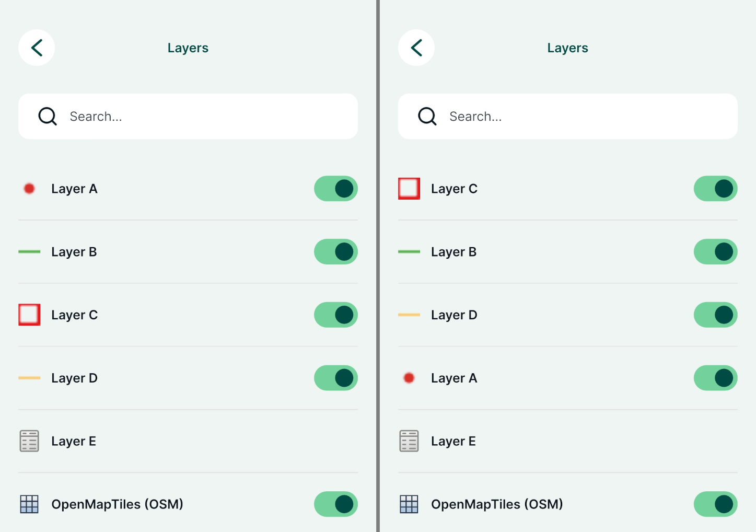Toggle Layer A visibility in left panel
This screenshot has height=532, width=756.
pyautogui.click(x=335, y=189)
